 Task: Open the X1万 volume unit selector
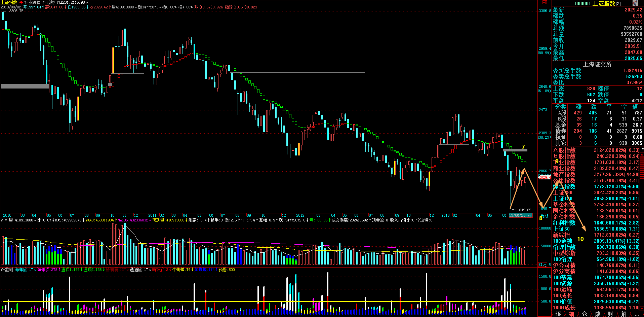[x=542, y=265]
